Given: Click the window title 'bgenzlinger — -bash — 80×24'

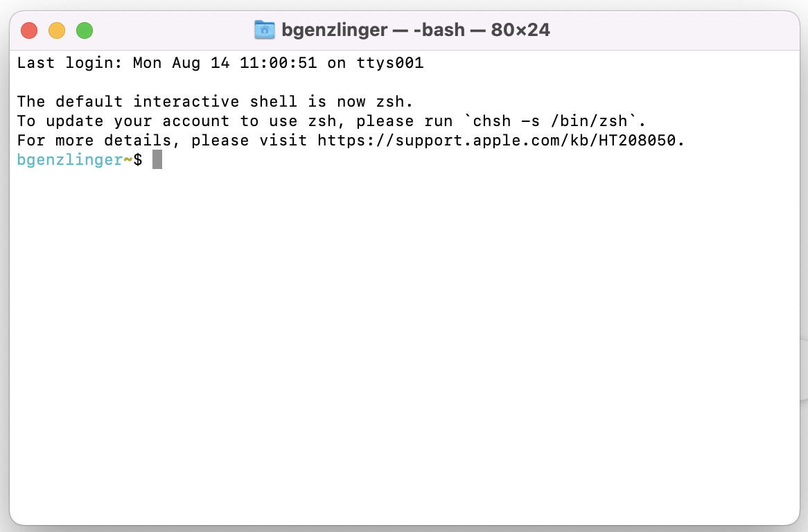Looking at the screenshot, I should pos(415,30).
